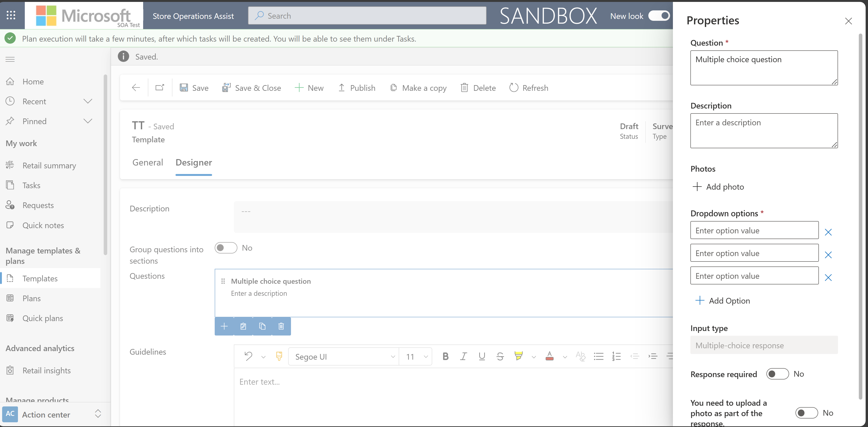
Task: Toggle the Group questions into sections switch
Action: (x=226, y=247)
